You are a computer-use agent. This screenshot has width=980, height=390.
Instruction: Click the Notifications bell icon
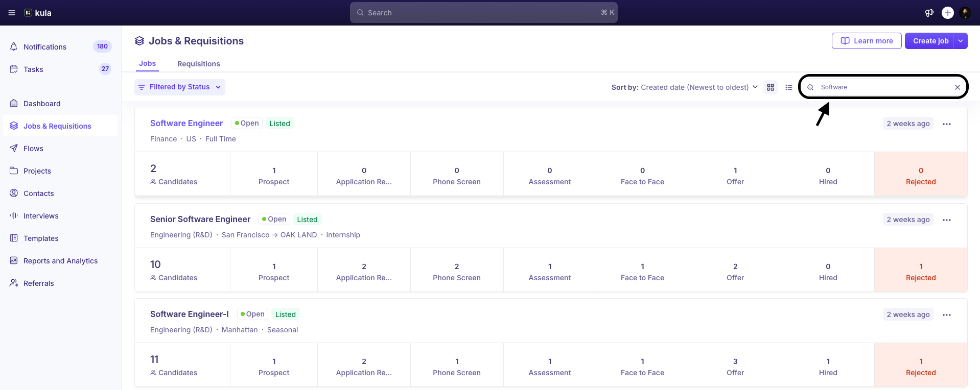pos(14,46)
